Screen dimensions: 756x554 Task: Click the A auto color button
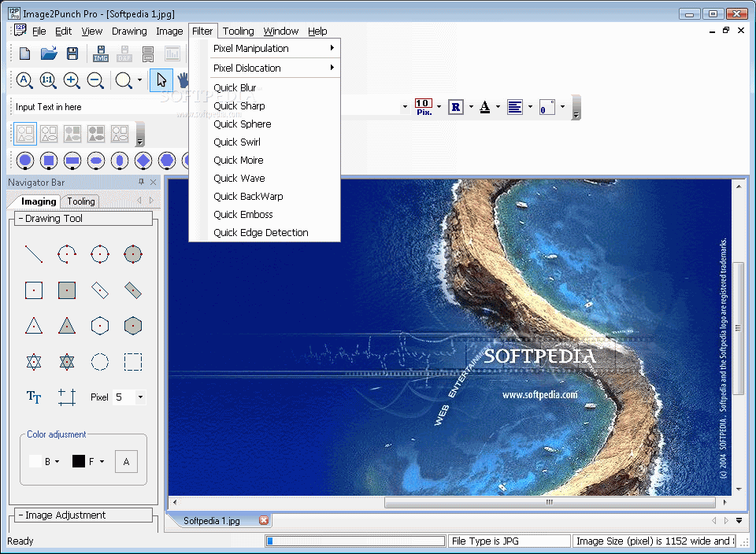click(126, 461)
